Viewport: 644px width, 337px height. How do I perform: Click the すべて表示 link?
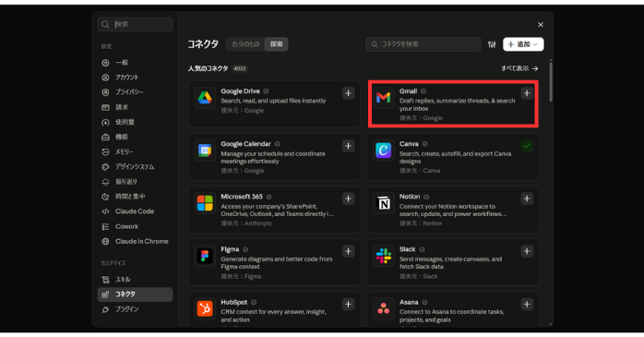[519, 68]
